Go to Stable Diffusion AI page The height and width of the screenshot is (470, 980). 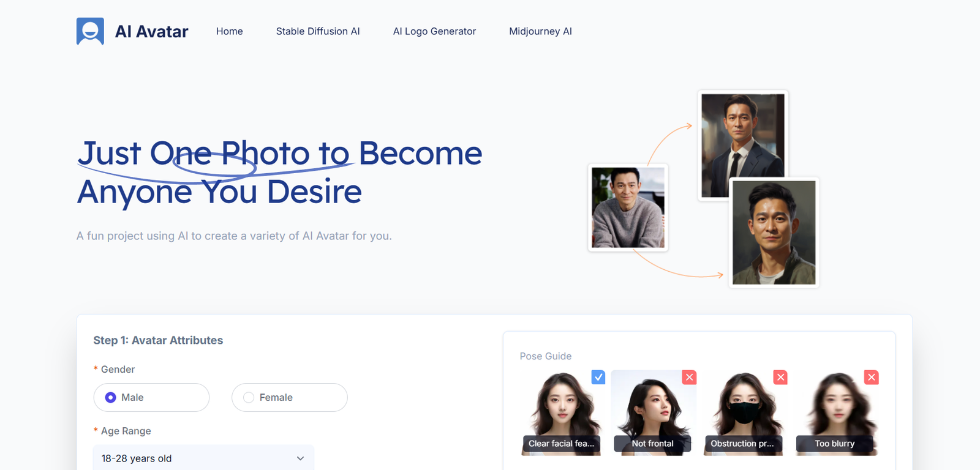pos(317,31)
